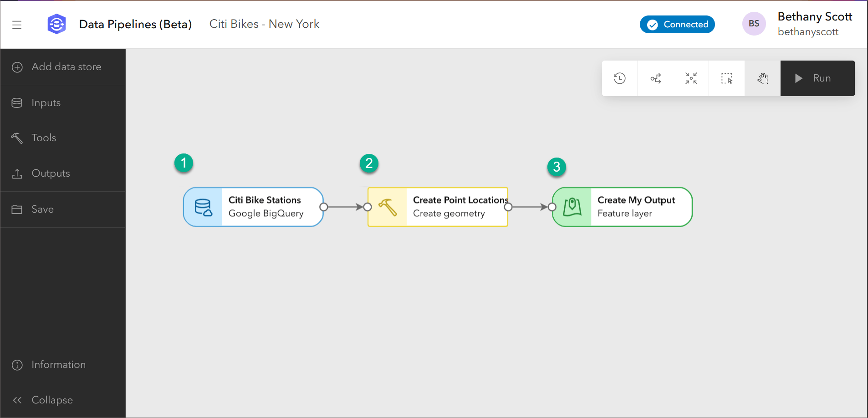The image size is (868, 418).
Task: Toggle the pan hand tool
Action: click(x=762, y=78)
